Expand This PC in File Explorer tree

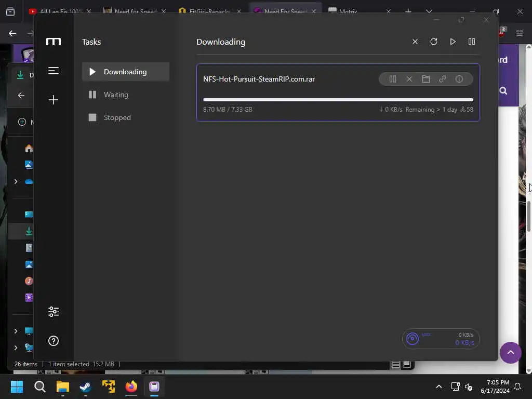16,331
